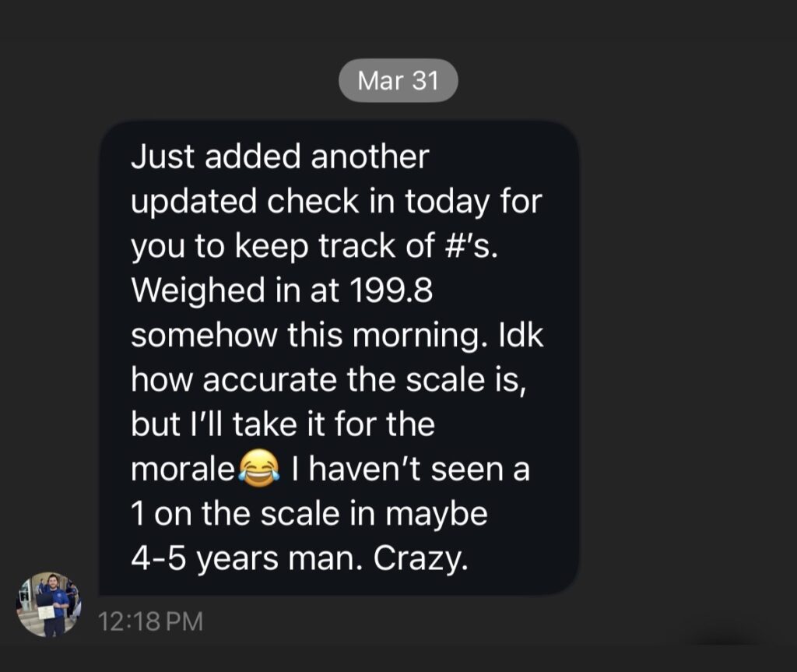Click the "Mar 31" date pill
Image resolution: width=797 pixels, height=672 pixels.
[398, 80]
